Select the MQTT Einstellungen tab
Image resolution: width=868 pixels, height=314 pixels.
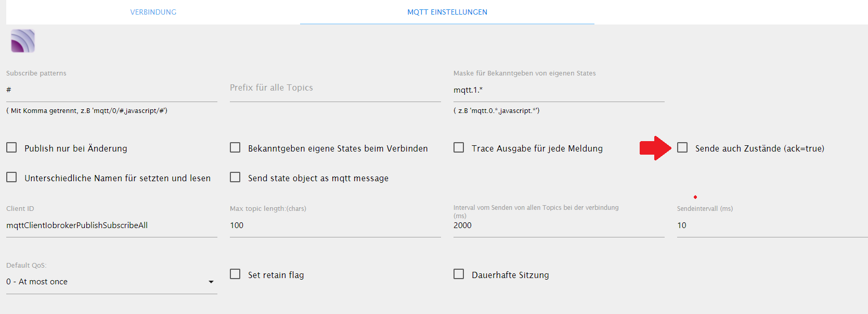pyautogui.click(x=447, y=12)
